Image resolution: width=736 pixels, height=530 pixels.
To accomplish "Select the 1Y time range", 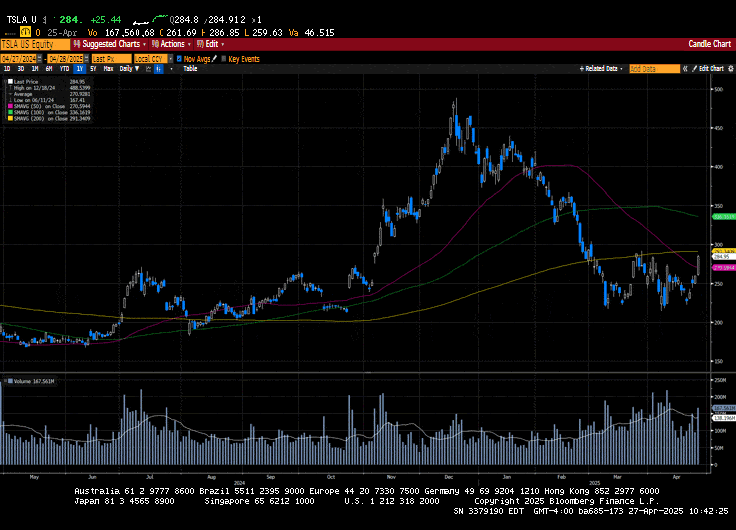I will click(x=79, y=69).
